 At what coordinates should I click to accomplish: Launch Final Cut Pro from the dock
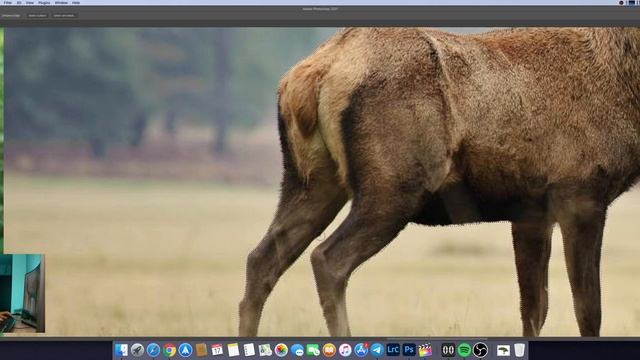(425, 350)
